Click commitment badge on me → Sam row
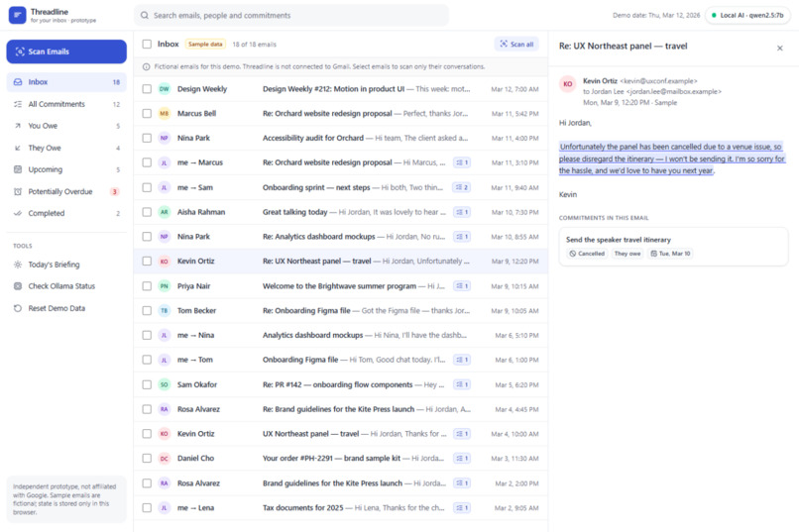Viewport: 799px width, 532px height. (461, 187)
